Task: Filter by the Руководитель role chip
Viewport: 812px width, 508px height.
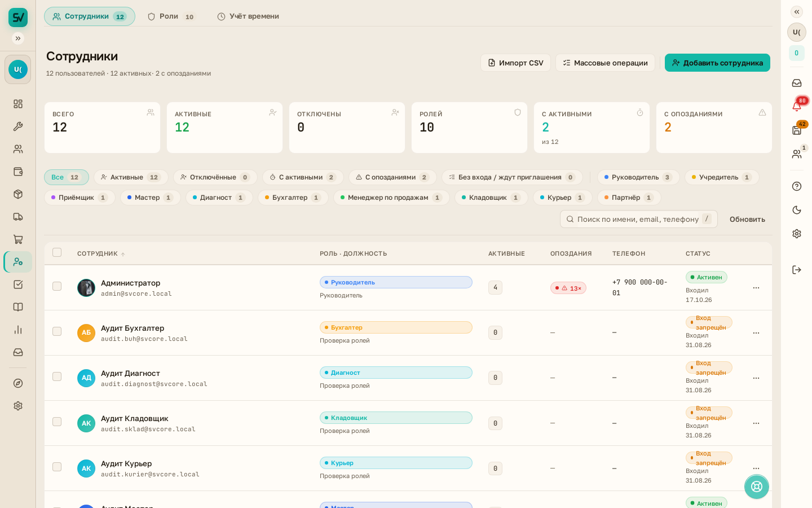Action: point(638,177)
